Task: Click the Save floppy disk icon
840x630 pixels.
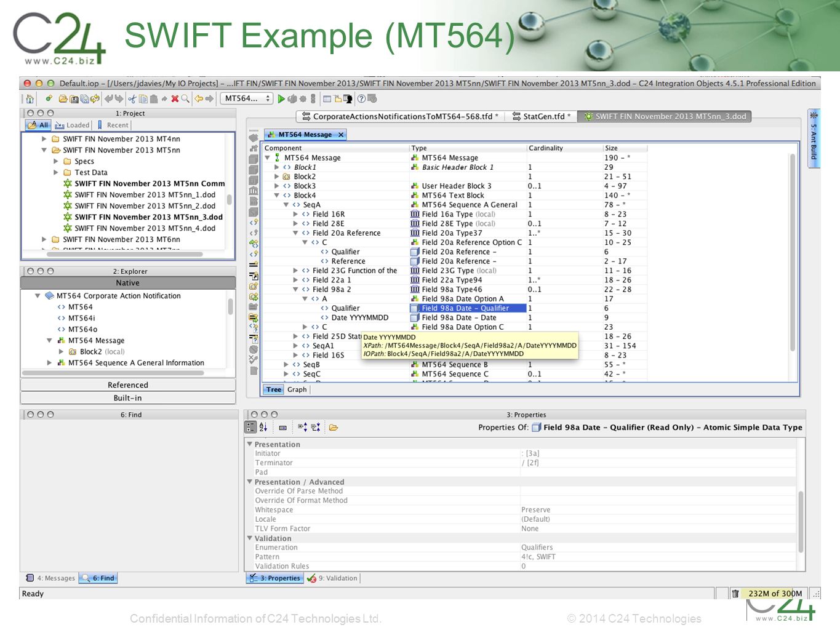Action: (x=74, y=98)
